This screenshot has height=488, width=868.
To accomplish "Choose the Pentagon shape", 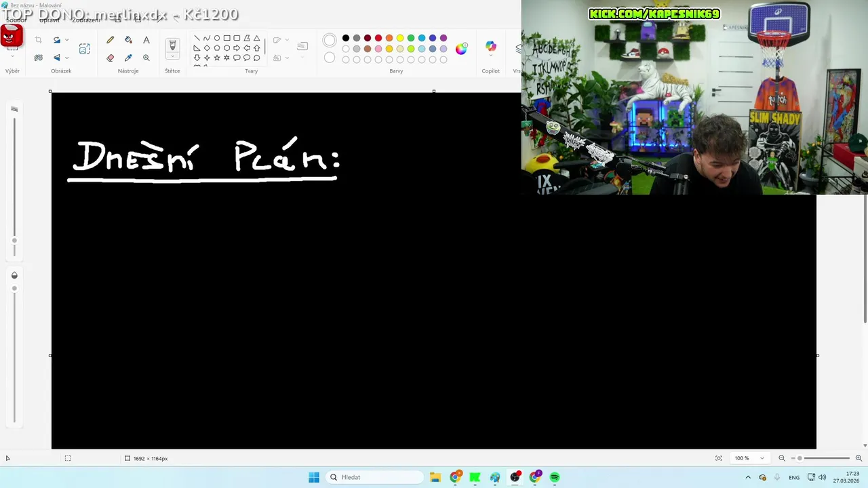I will tap(217, 48).
